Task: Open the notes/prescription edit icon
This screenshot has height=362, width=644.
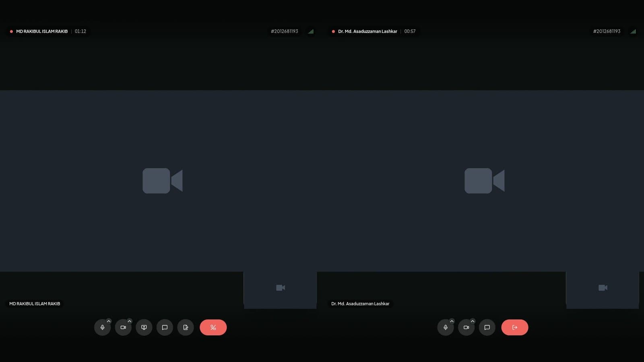Action: [x=186, y=327]
